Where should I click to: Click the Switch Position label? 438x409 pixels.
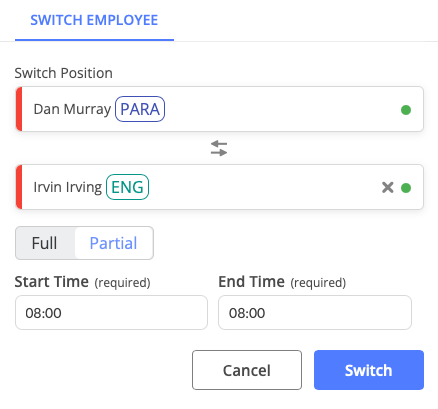click(64, 73)
